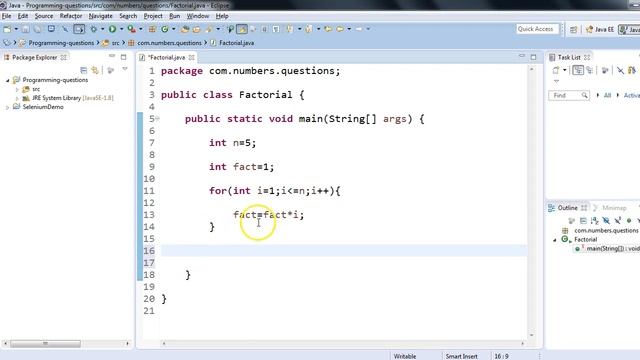Image resolution: width=640 pixels, height=360 pixels.
Task: Click the Open Perspective icon
Action: click(573, 29)
